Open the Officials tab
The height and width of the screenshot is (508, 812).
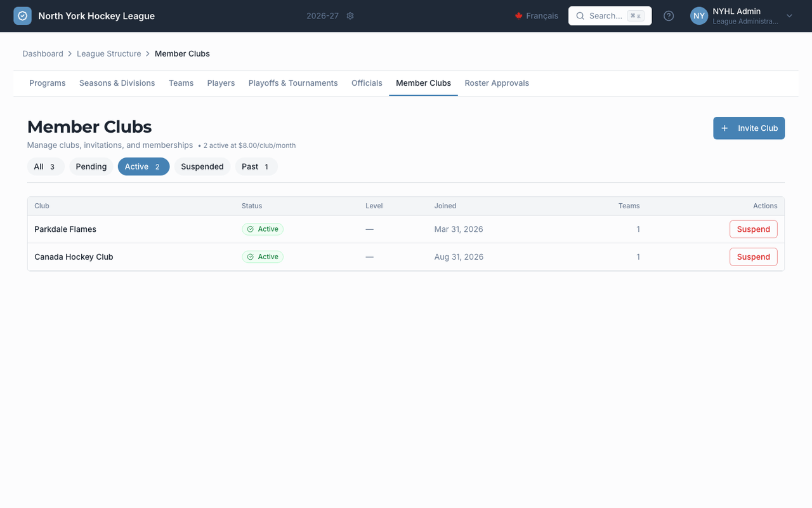tap(367, 83)
